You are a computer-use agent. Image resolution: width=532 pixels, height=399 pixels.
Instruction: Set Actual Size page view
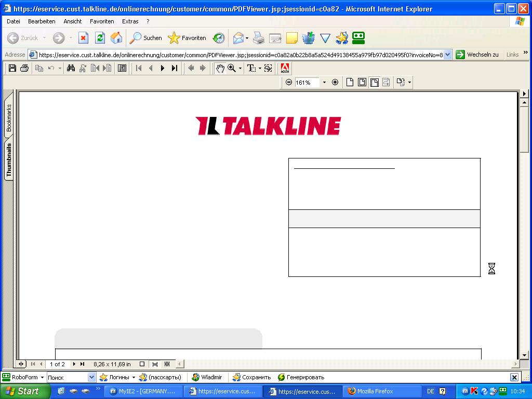[350, 82]
